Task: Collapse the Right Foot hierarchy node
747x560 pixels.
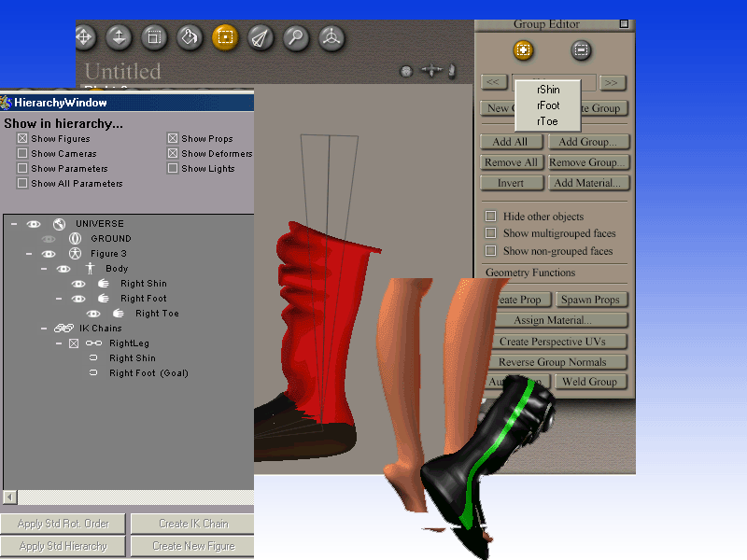Action: click(59, 299)
